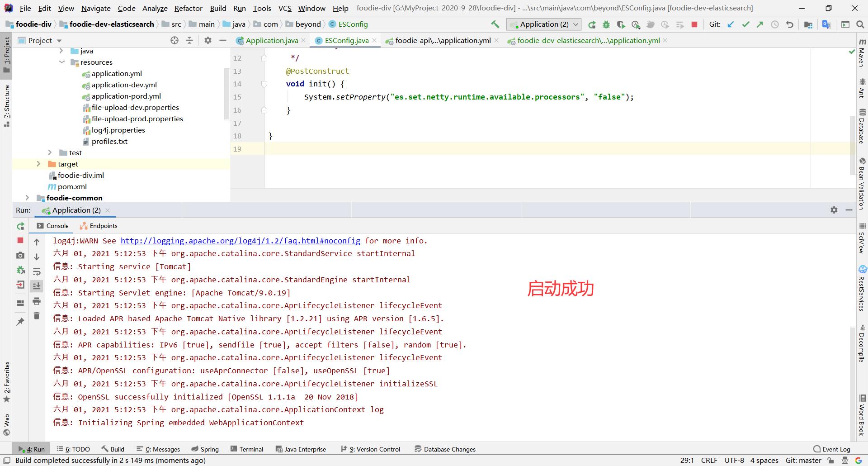This screenshot has width=868, height=466.
Task: Clear console output with trash icon
Action: coord(37,315)
